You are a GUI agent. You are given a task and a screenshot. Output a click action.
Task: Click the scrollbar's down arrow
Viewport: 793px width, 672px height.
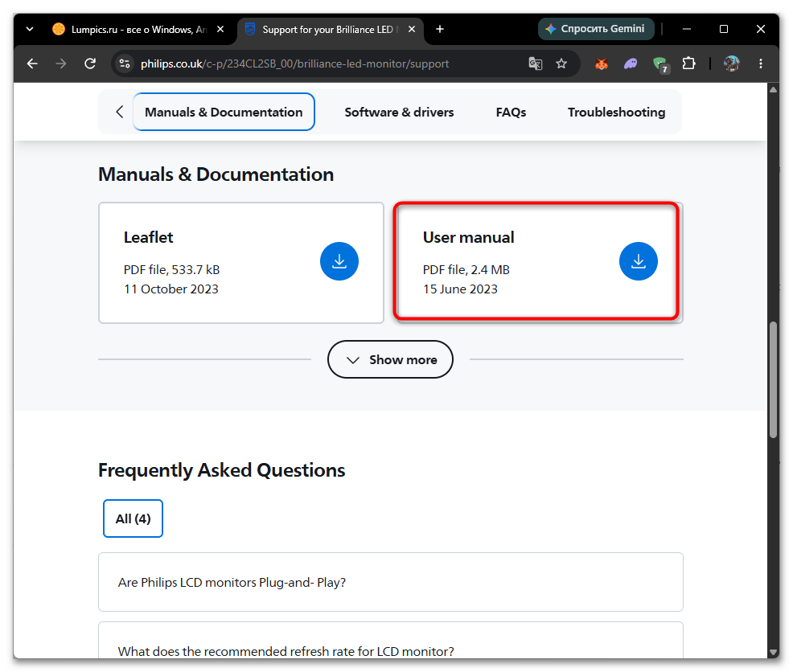tap(773, 652)
